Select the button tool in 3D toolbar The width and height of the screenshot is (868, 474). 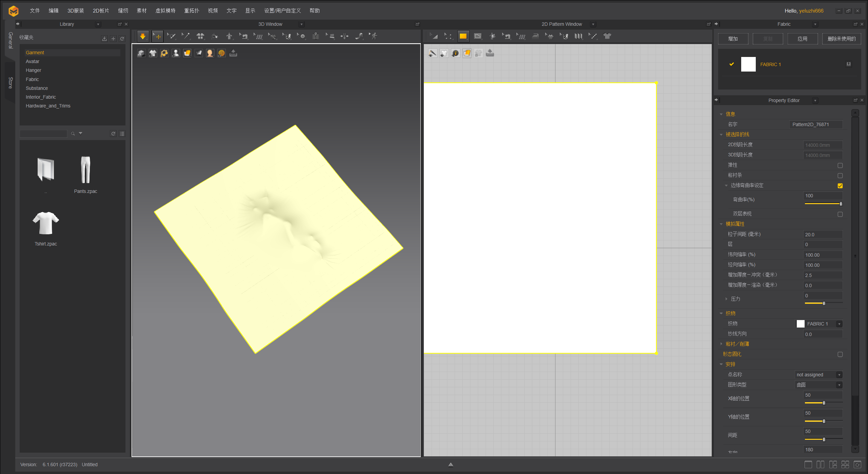point(302,36)
